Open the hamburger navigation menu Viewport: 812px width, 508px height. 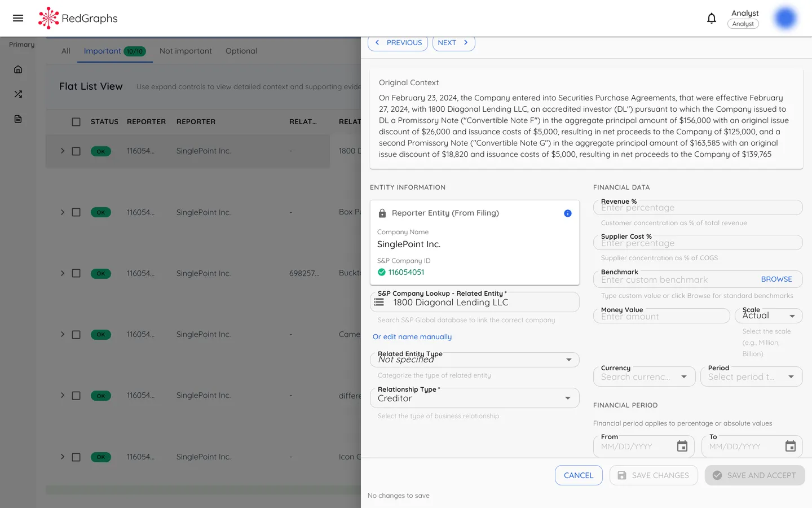[x=17, y=17]
